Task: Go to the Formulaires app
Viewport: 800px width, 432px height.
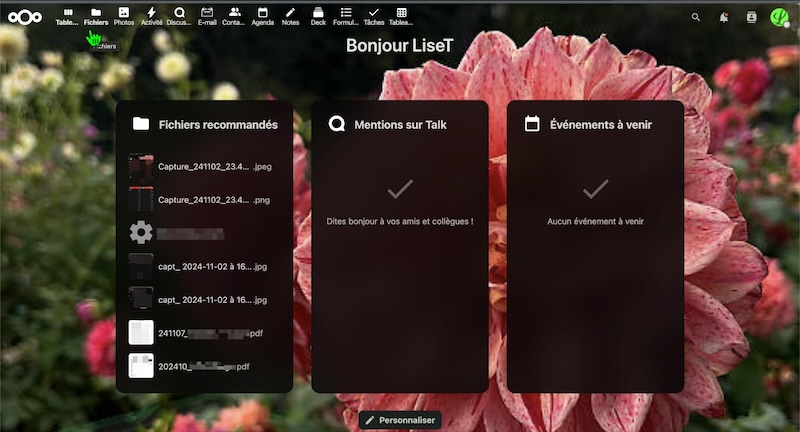Action: [x=345, y=16]
